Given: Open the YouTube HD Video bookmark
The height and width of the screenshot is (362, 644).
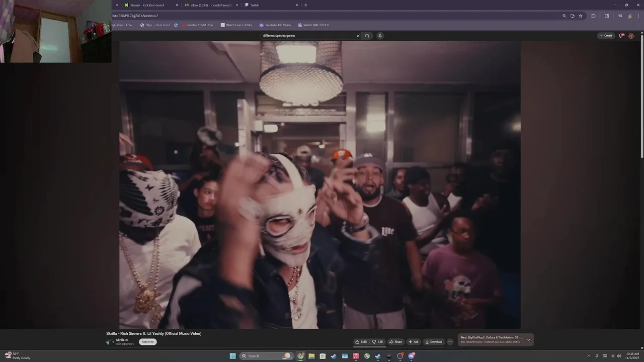Looking at the screenshot, I should tap(276, 25).
